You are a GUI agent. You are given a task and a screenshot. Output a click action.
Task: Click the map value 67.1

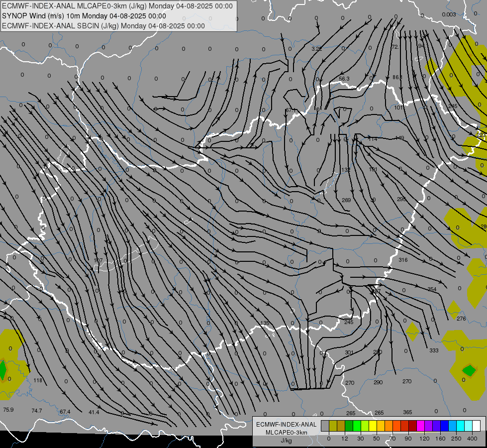tap(291, 110)
